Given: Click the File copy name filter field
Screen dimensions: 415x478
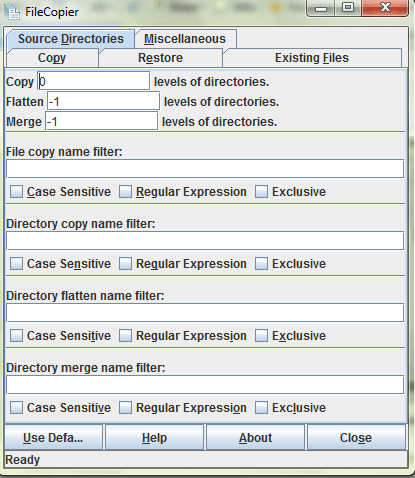Looking at the screenshot, I should pos(205,169).
